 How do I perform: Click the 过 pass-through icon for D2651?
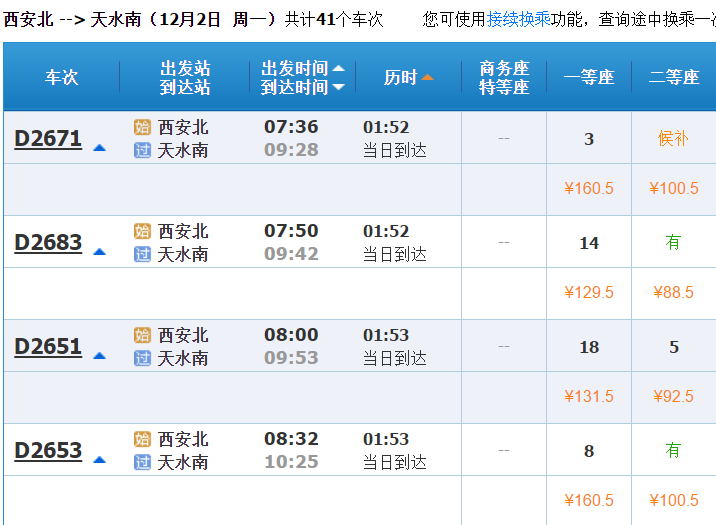142,358
